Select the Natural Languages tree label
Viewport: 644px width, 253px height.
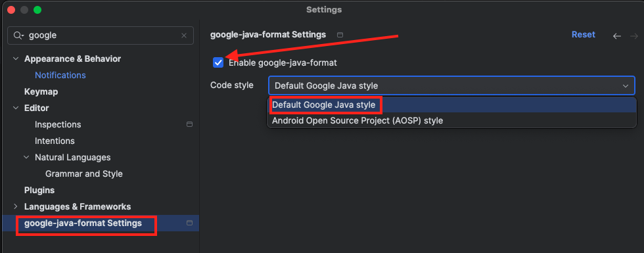(73, 157)
